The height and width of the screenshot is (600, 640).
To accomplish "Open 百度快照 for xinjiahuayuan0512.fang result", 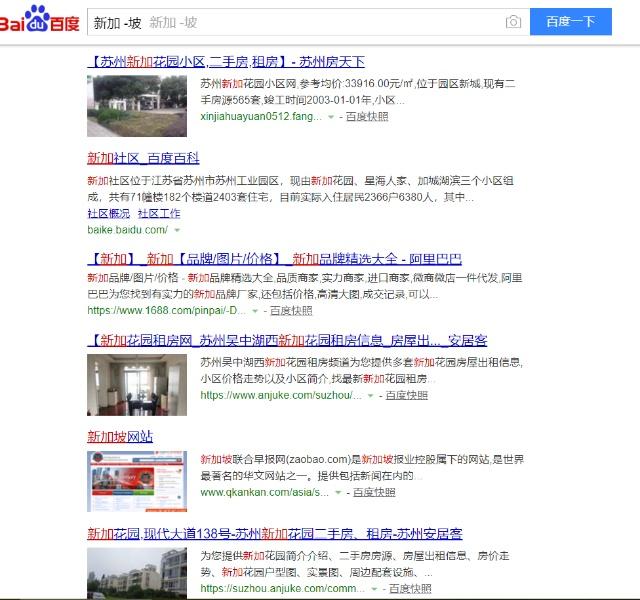I will [x=367, y=117].
